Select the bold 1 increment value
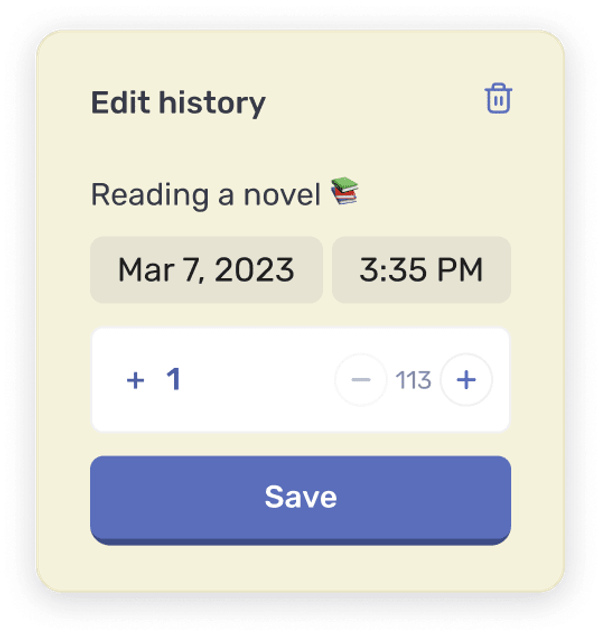The height and width of the screenshot is (635, 600). (174, 379)
